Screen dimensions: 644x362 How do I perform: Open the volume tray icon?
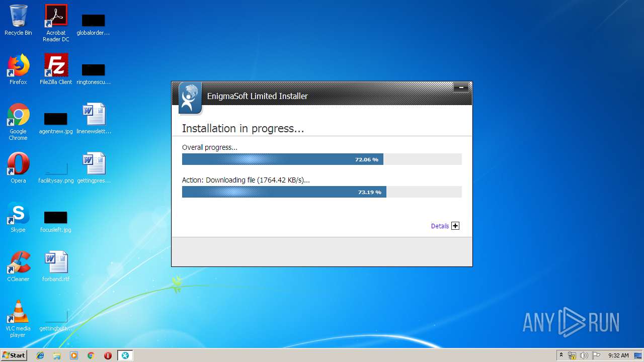(584, 355)
